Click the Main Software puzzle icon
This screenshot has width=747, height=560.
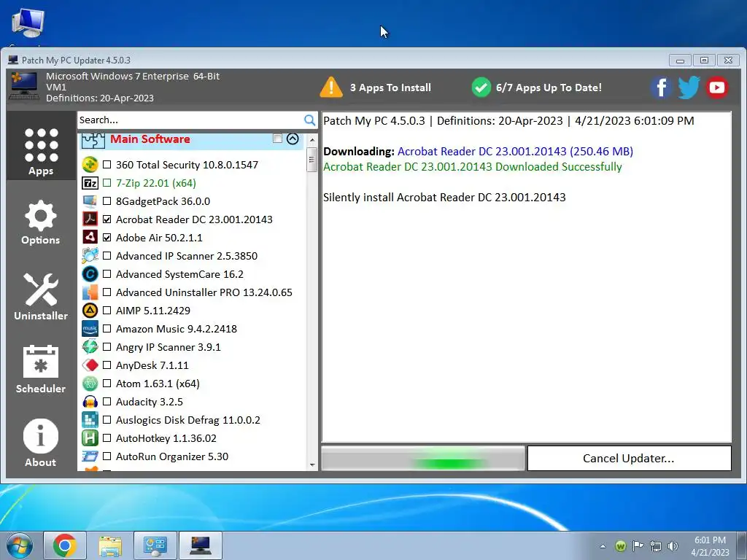93,141
